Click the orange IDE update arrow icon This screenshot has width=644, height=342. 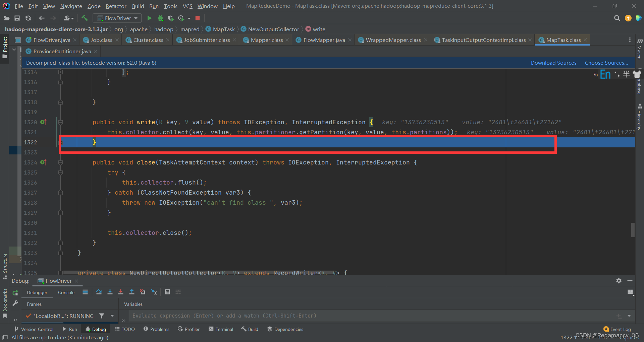(x=628, y=18)
